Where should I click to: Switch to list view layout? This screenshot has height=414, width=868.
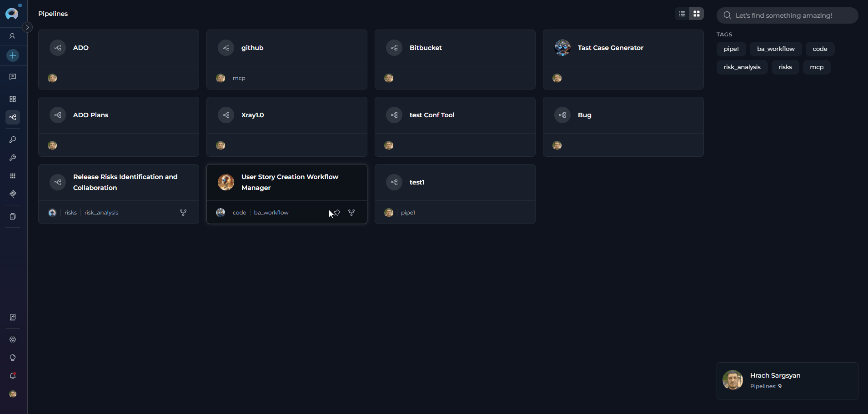click(x=681, y=14)
